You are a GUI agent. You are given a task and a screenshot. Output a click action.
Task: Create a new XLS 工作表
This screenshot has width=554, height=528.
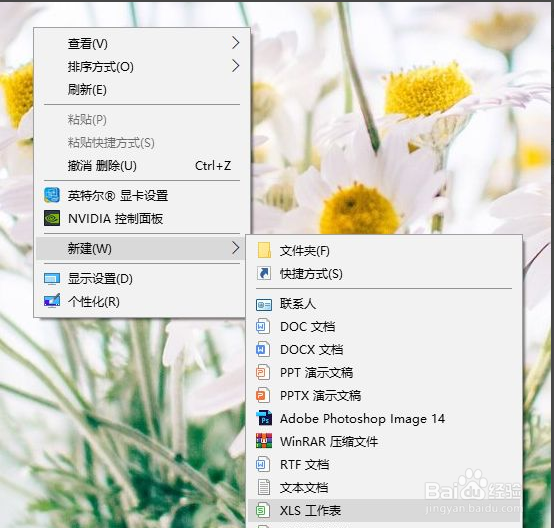pos(384,510)
